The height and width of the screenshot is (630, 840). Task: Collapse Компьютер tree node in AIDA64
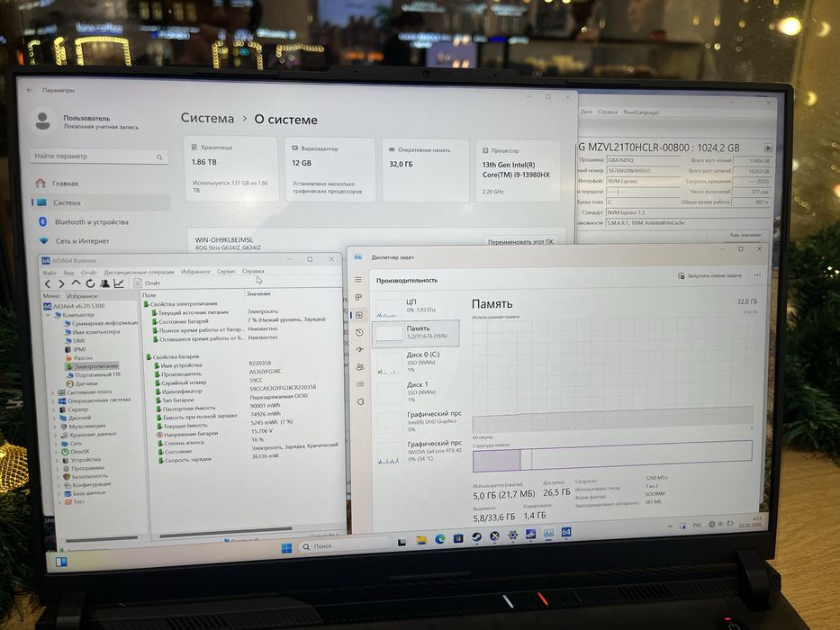[47, 315]
